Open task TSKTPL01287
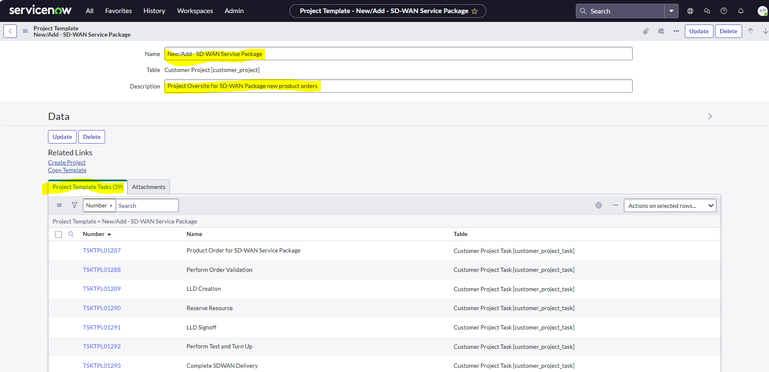The image size is (769, 372). [x=102, y=250]
